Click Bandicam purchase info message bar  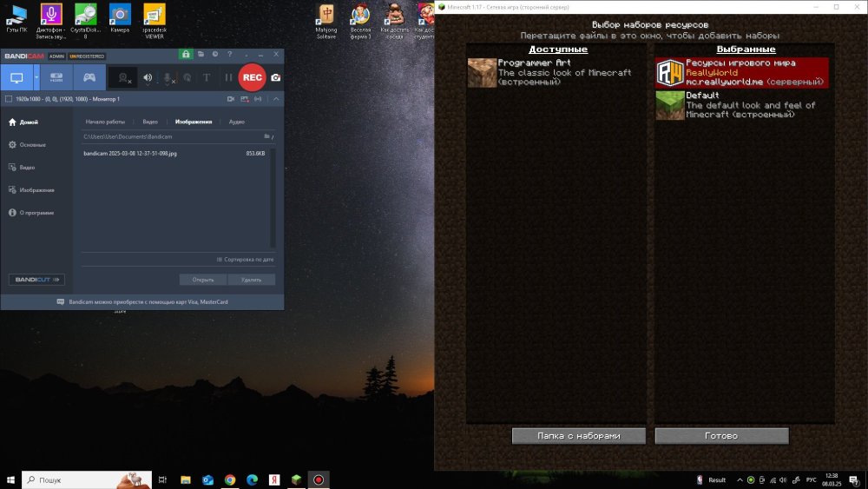tap(142, 302)
